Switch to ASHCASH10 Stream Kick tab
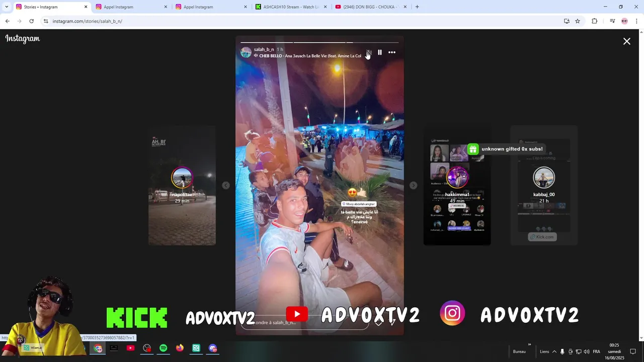644x362 pixels. [292, 7]
